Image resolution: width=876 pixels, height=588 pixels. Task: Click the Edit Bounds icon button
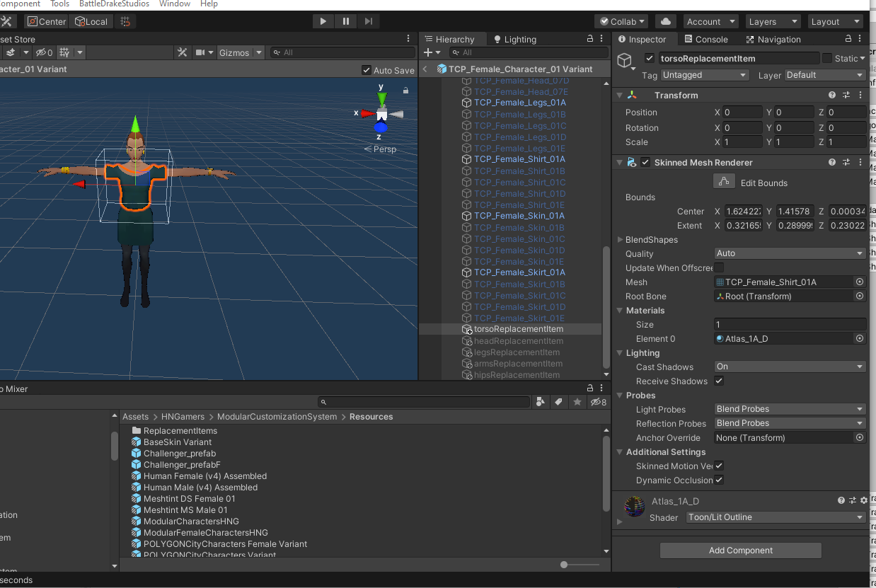[x=723, y=183]
